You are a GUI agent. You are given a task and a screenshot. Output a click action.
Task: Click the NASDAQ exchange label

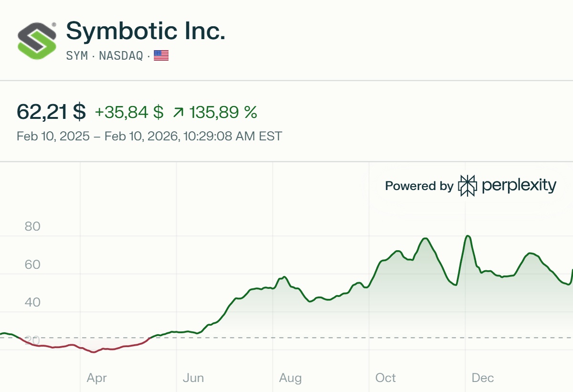point(121,56)
